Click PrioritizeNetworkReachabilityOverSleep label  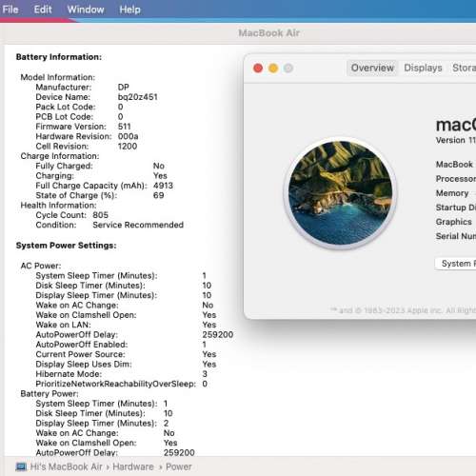pos(115,384)
